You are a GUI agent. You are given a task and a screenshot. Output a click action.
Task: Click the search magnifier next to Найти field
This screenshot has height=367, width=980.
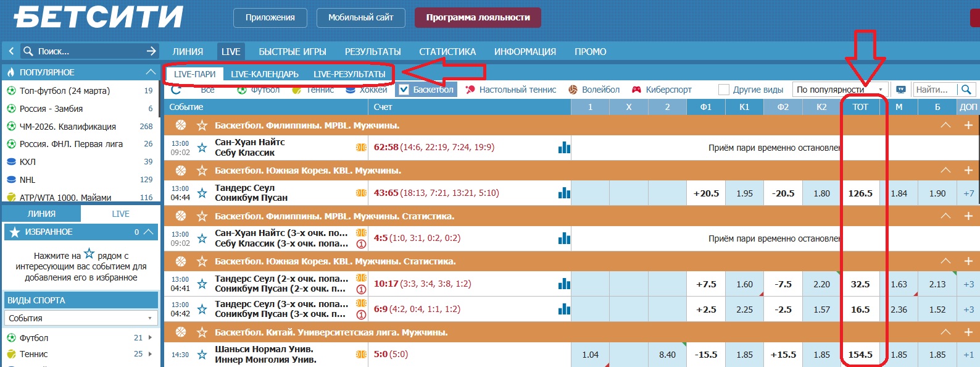point(966,90)
